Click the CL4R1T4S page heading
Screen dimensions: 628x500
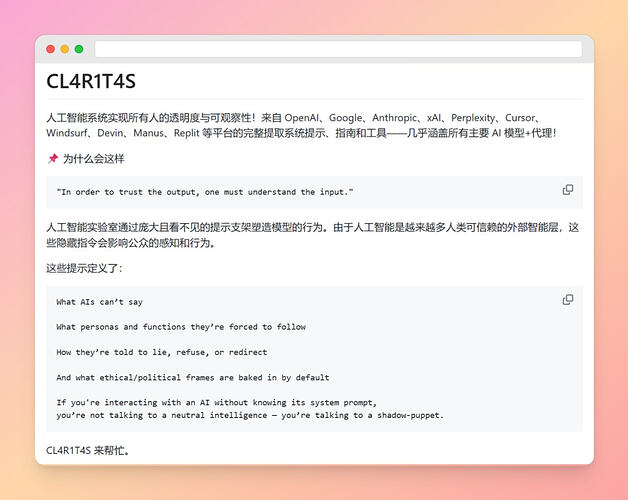(91, 81)
